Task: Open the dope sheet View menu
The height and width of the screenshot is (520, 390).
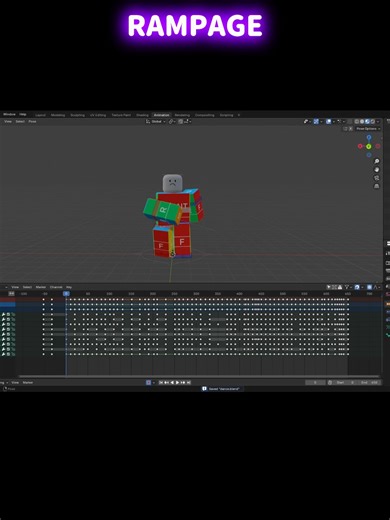Action: 15,287
